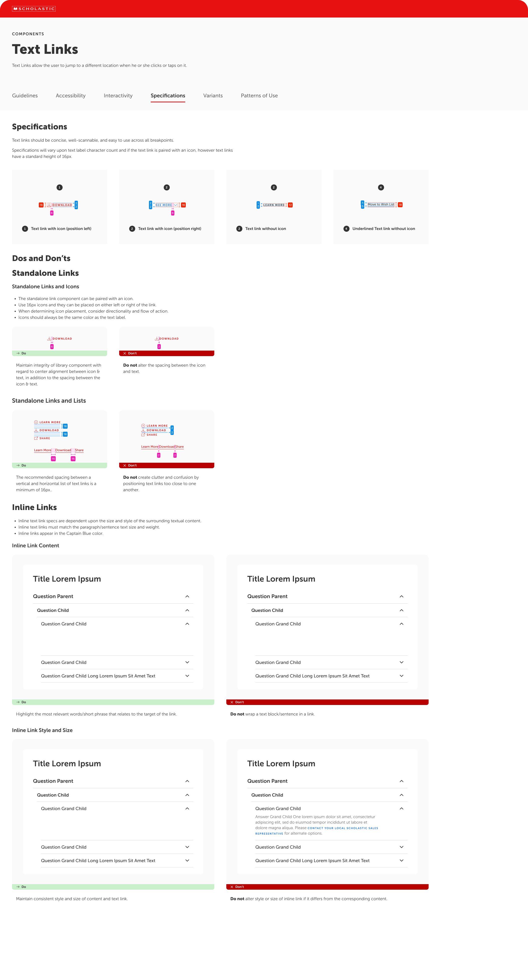The image size is (528, 980).
Task: Click the download icon in the Lists Do example
Action: click(36, 430)
